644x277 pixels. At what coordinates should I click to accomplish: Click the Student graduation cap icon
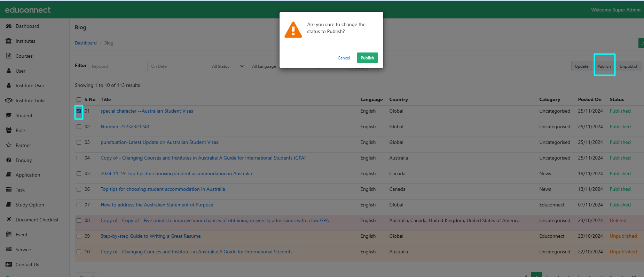(x=9, y=115)
